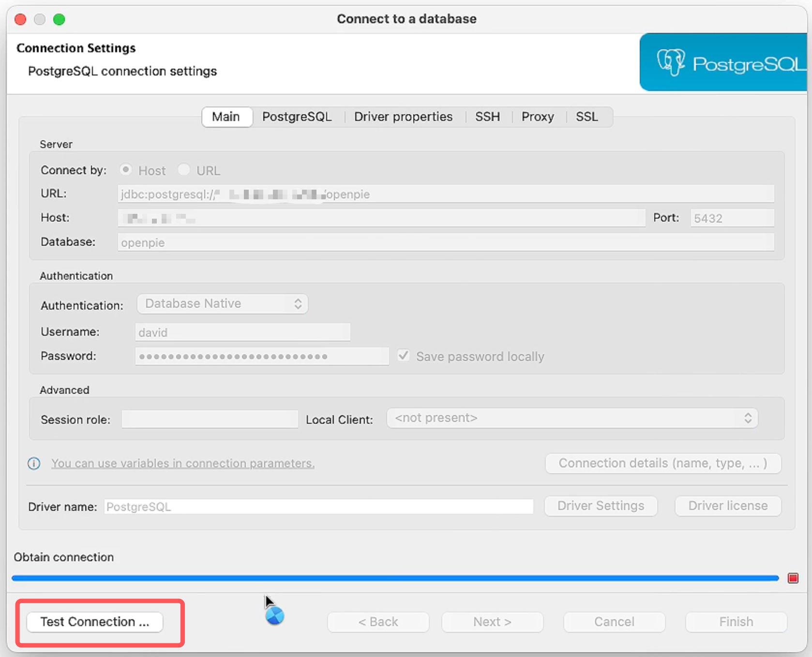Open the Local Client dropdown
812x657 pixels.
click(572, 418)
